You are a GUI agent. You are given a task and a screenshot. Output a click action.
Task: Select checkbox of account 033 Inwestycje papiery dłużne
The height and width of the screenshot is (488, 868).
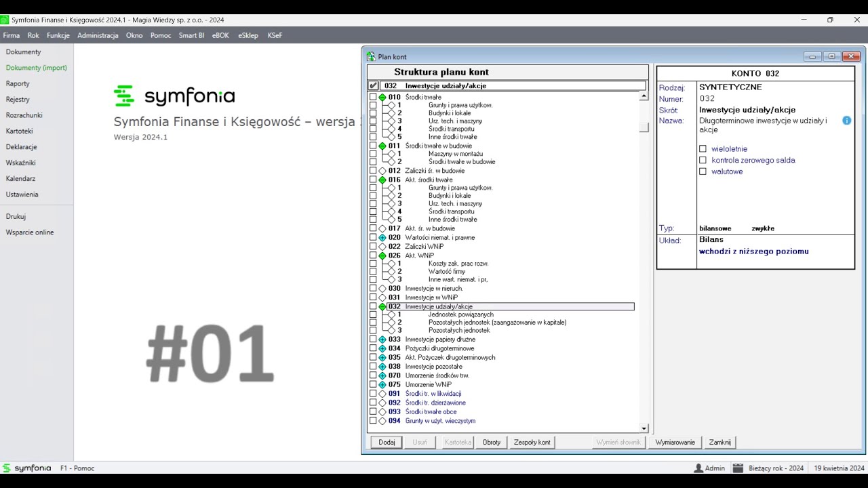coord(373,340)
